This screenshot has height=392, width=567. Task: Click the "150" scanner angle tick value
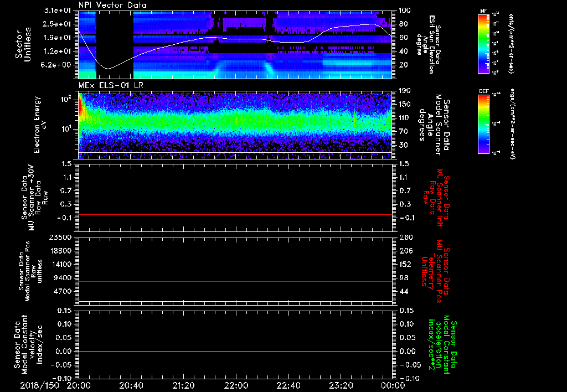(405, 104)
